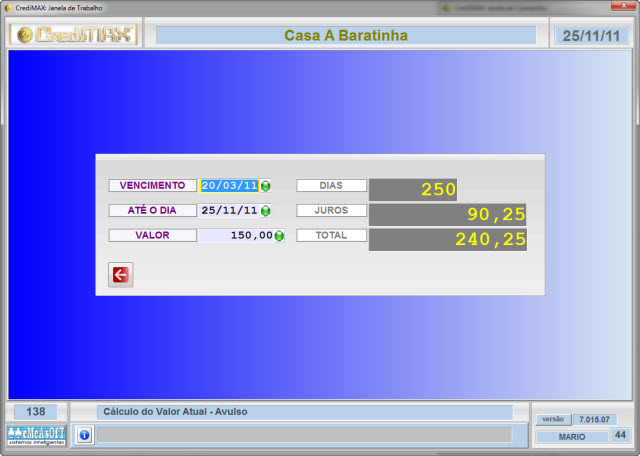Click the Vencimento label
The width and height of the screenshot is (640, 456).
(x=152, y=186)
